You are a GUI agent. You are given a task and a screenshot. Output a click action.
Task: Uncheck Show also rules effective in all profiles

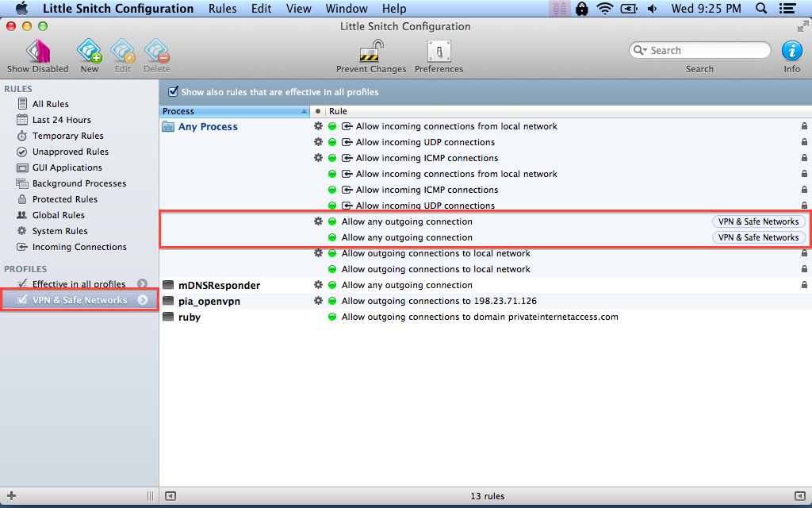pos(174,92)
